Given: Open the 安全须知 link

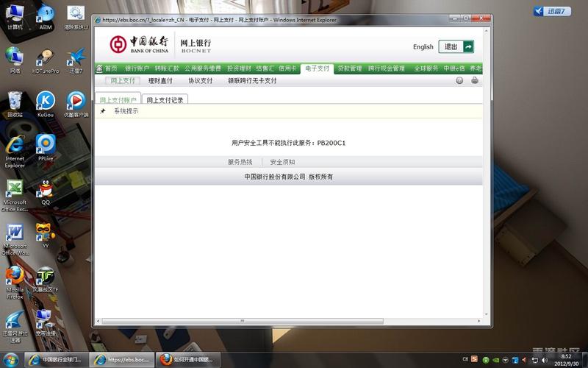Looking at the screenshot, I should click(282, 162).
